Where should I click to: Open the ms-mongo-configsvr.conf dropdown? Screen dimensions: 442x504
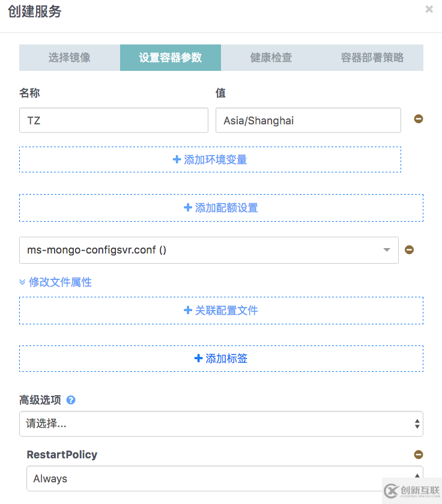point(208,250)
